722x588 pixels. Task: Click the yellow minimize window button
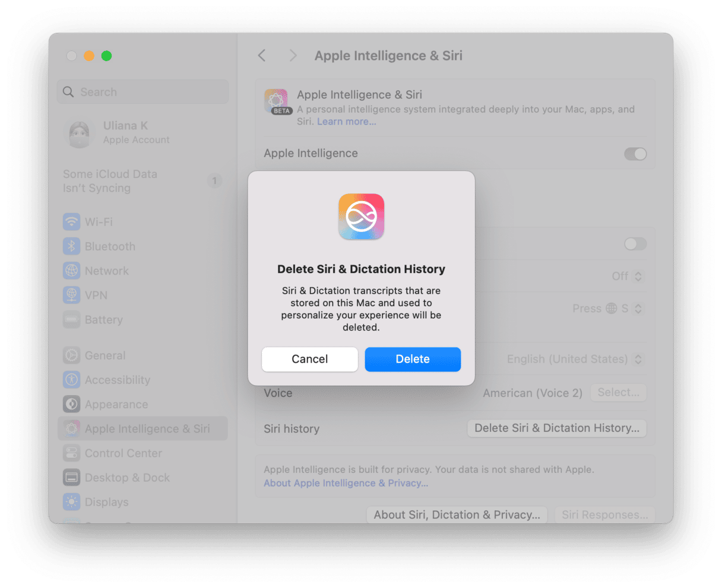(x=88, y=56)
